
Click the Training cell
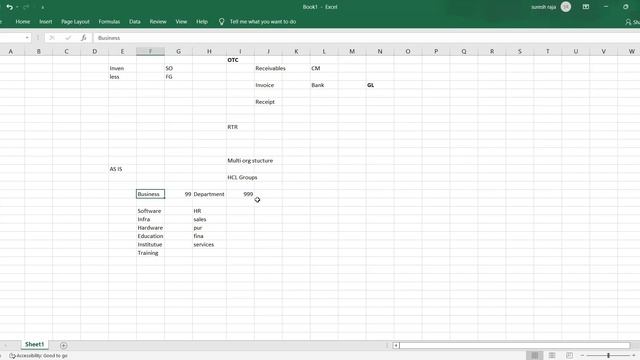pos(150,253)
